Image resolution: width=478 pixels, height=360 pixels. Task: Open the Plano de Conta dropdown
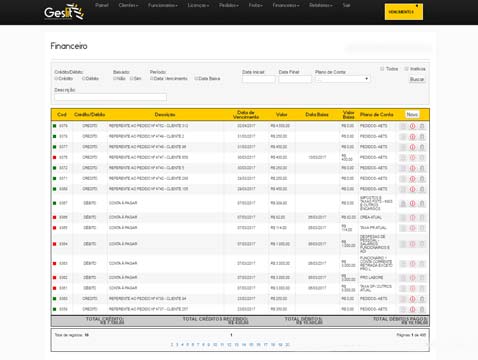click(x=342, y=79)
